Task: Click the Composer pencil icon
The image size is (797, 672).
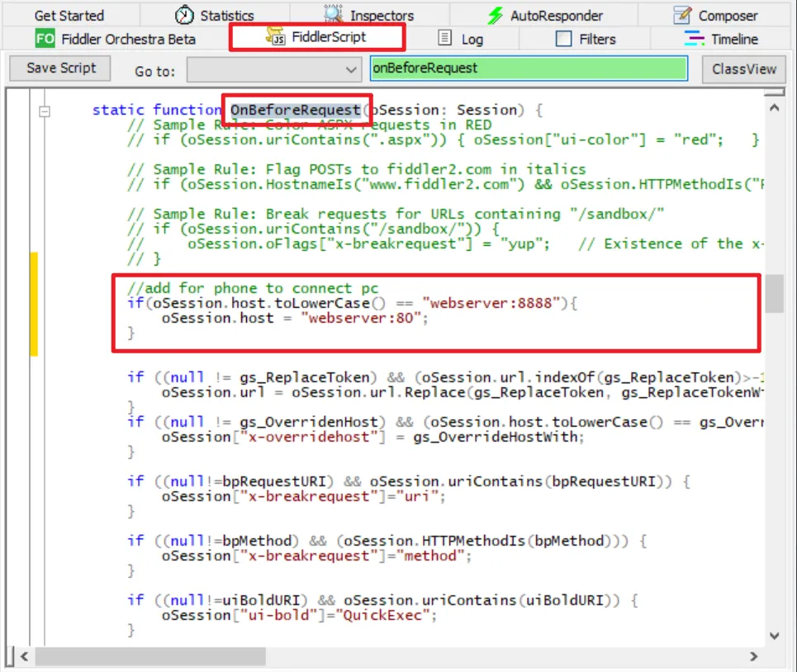Action: click(x=683, y=15)
